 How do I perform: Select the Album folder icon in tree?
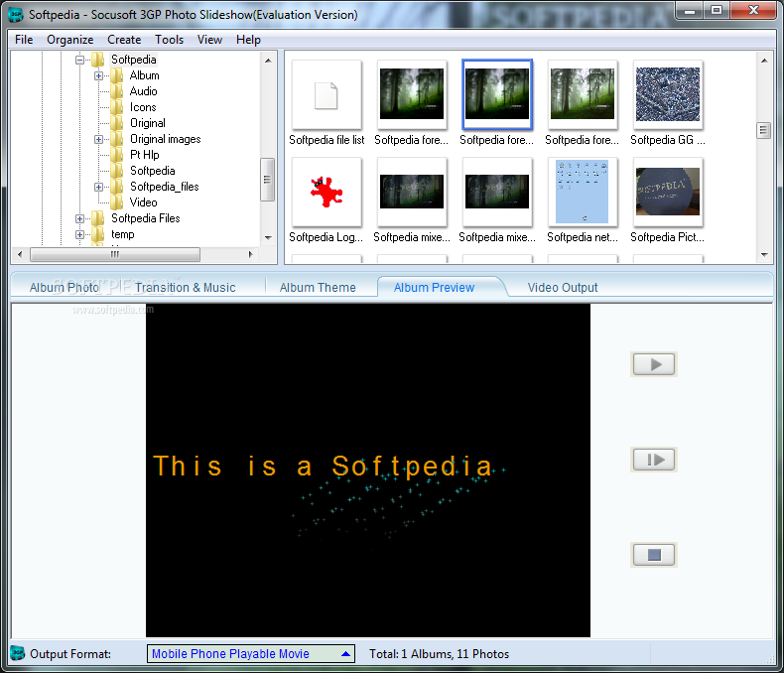point(117,75)
